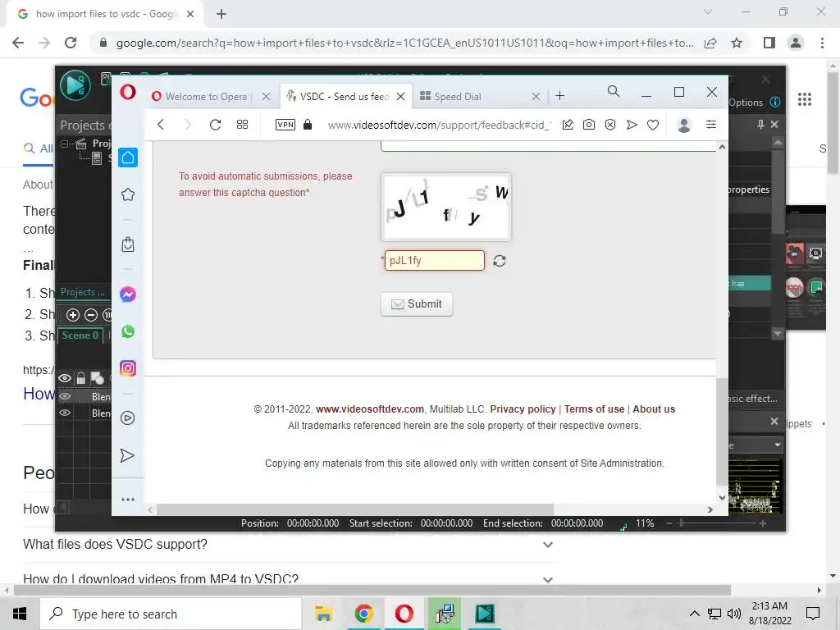
Task: Click Opera address bar URL
Action: (x=439, y=125)
